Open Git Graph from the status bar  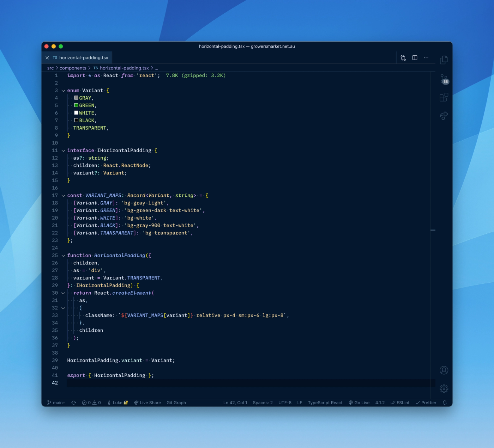click(176, 402)
